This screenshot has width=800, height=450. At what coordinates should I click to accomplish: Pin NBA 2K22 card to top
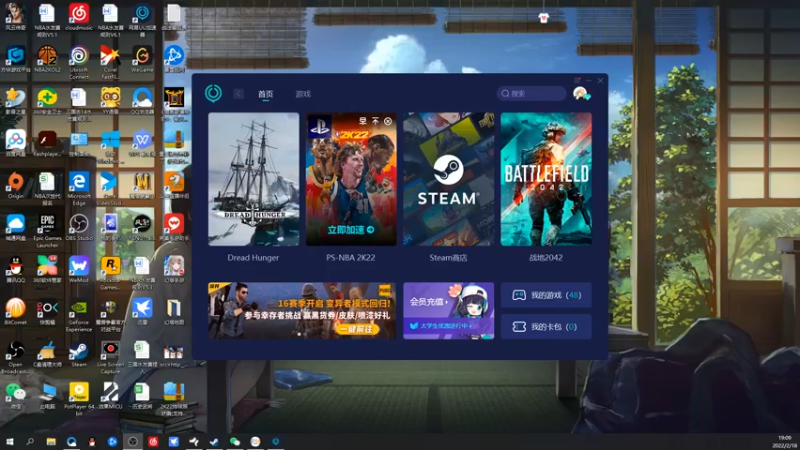coord(376,121)
